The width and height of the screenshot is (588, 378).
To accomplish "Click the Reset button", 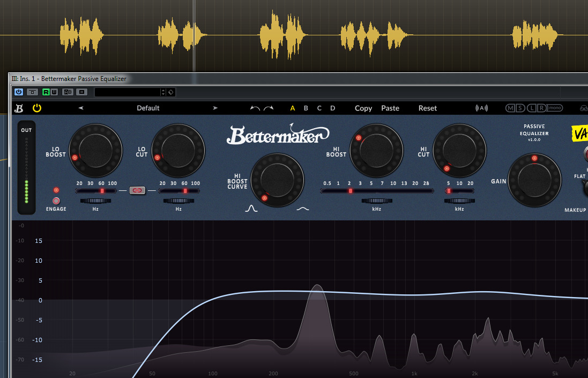I will (x=428, y=108).
